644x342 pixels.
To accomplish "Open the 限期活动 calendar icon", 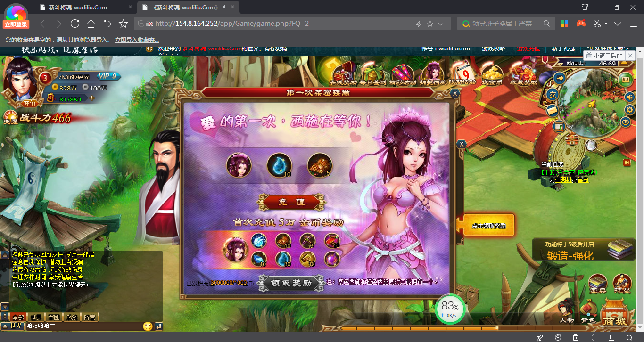I will [462, 73].
